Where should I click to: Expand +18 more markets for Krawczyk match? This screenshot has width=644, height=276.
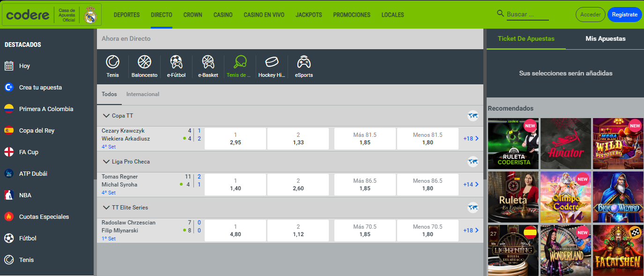(471, 139)
